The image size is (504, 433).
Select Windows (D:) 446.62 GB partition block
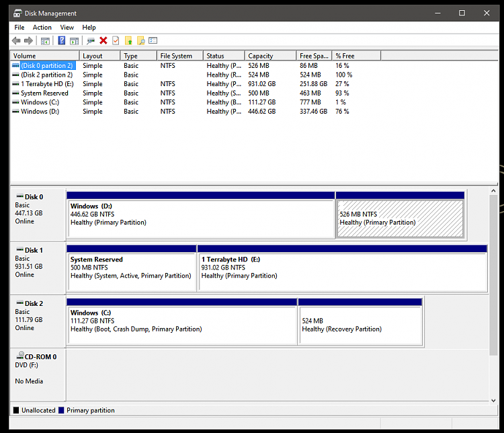[x=200, y=215]
